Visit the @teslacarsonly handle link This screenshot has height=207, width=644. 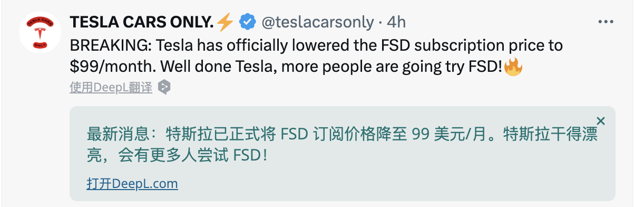point(317,22)
